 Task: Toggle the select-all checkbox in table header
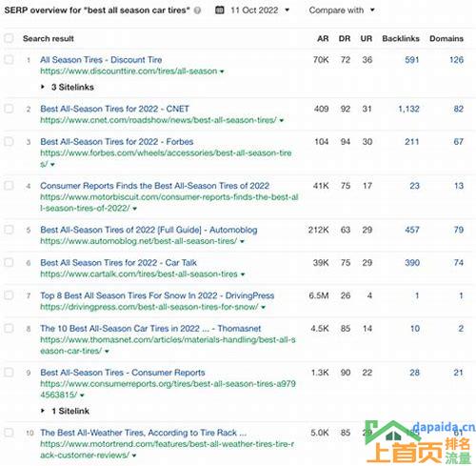pos(9,38)
